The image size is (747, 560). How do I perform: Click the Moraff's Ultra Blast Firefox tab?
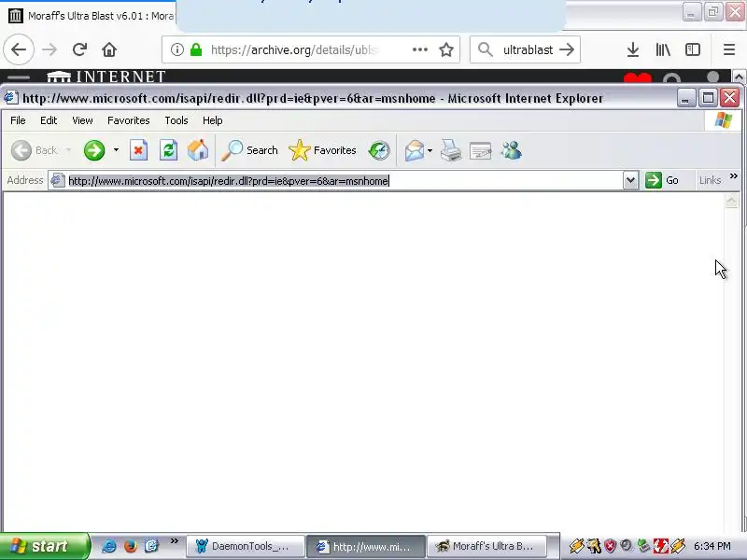[x=91, y=16]
